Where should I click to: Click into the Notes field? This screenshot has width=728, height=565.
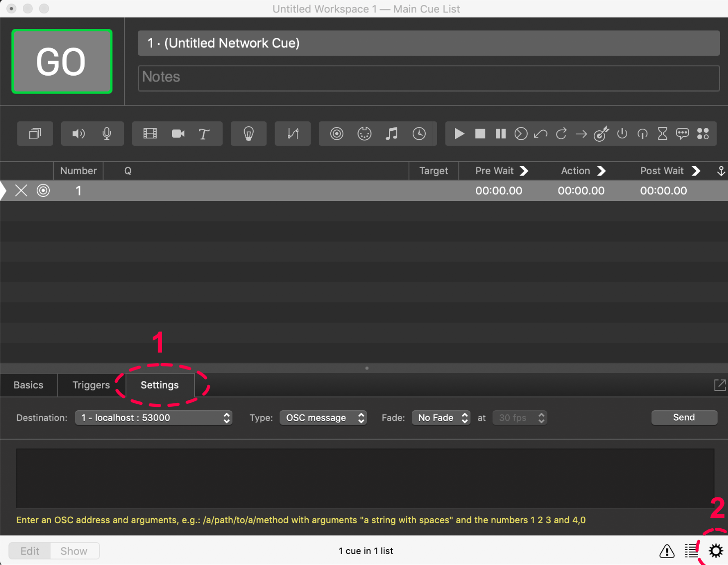coord(429,78)
